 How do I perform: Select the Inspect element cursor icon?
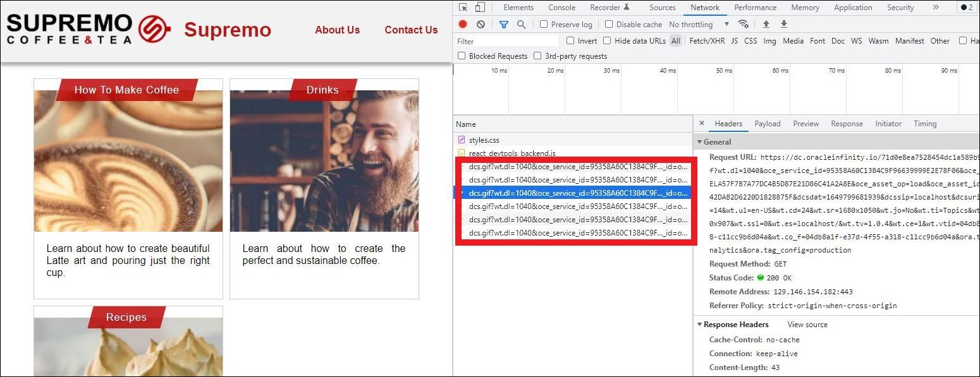click(x=462, y=7)
